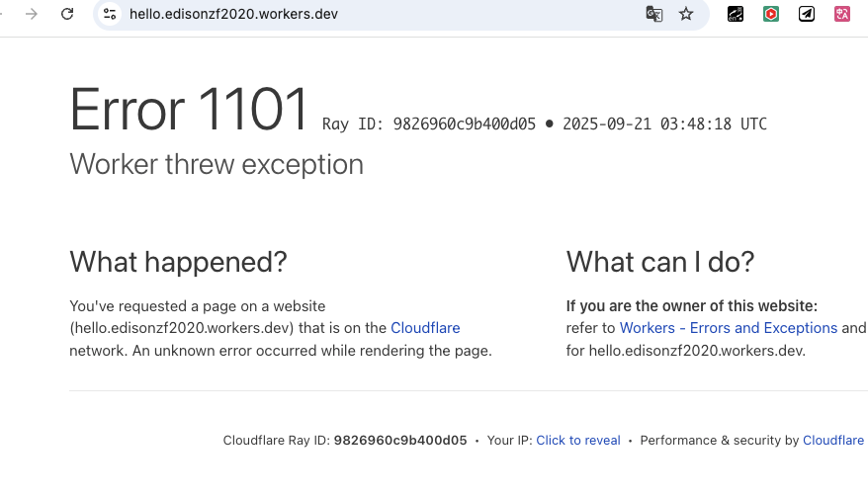The image size is (868, 496).
Task: Click 'If you are the owner of this website:' text
Action: (691, 305)
